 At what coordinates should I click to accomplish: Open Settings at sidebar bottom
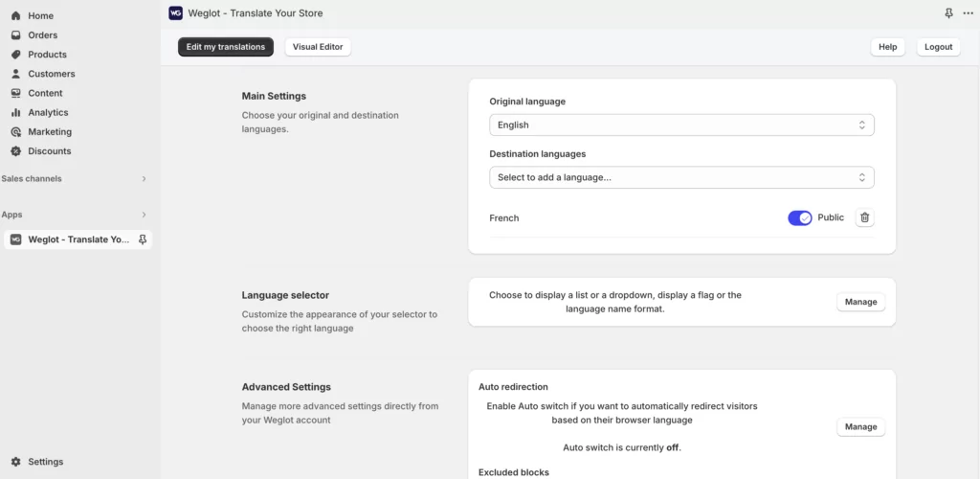46,462
